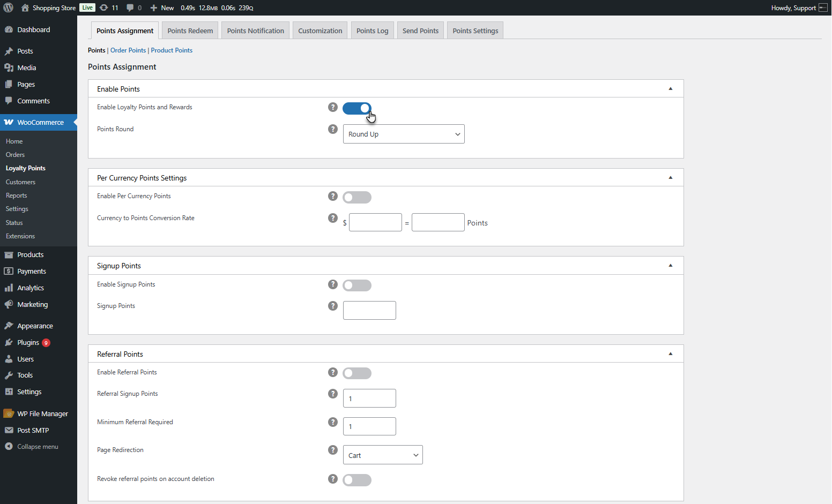Switch to the Points Redeem tab

click(190, 31)
